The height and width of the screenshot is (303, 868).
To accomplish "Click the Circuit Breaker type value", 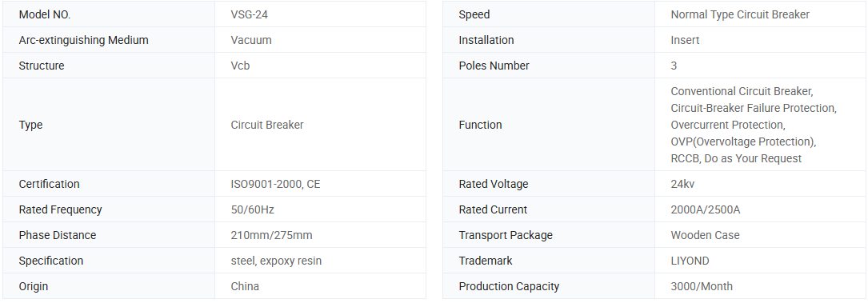I will click(x=267, y=125).
